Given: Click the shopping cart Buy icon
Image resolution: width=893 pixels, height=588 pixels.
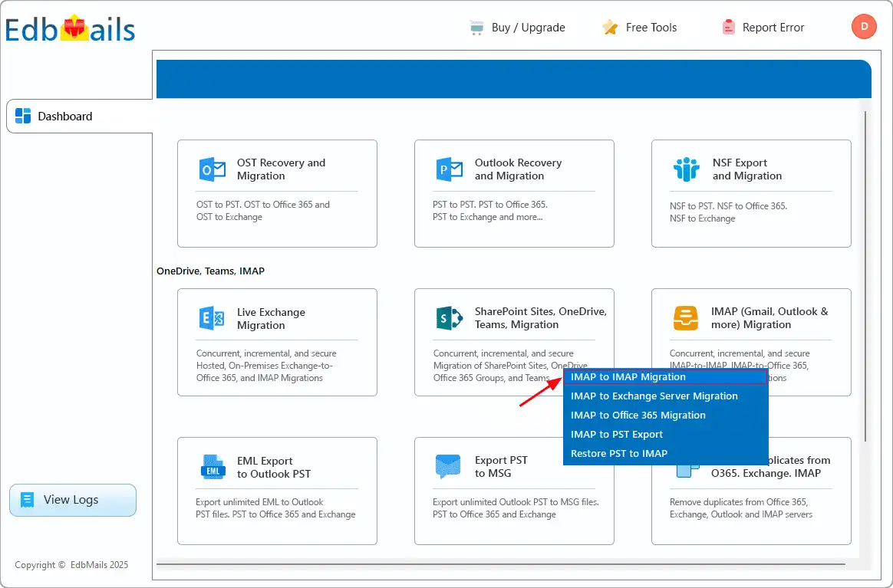Looking at the screenshot, I should click(476, 28).
